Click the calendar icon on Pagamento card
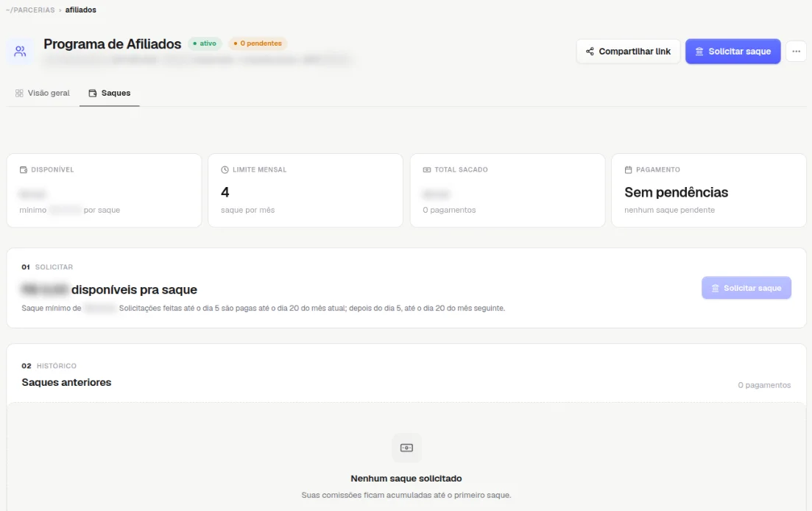The height and width of the screenshot is (511, 812). pyautogui.click(x=628, y=170)
